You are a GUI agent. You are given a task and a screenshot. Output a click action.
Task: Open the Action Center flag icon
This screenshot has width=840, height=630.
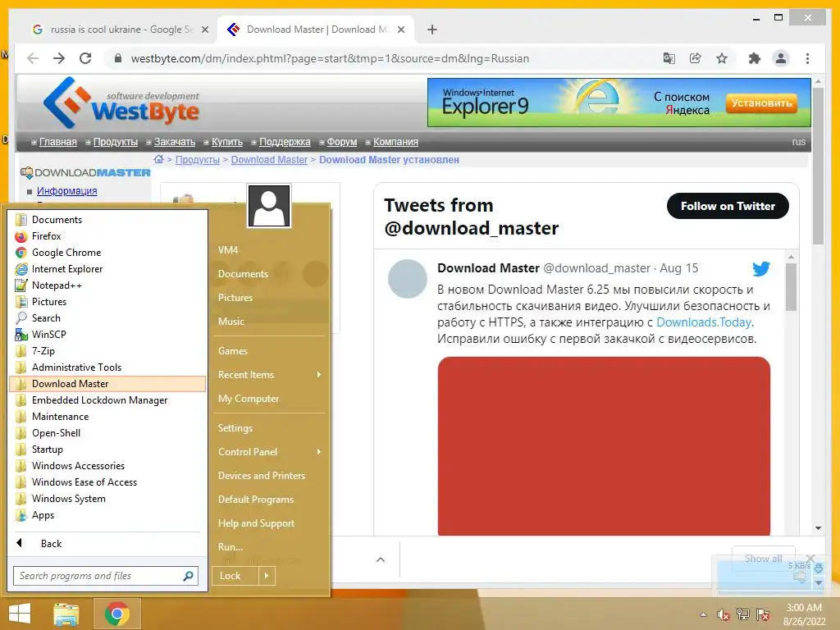(x=763, y=614)
